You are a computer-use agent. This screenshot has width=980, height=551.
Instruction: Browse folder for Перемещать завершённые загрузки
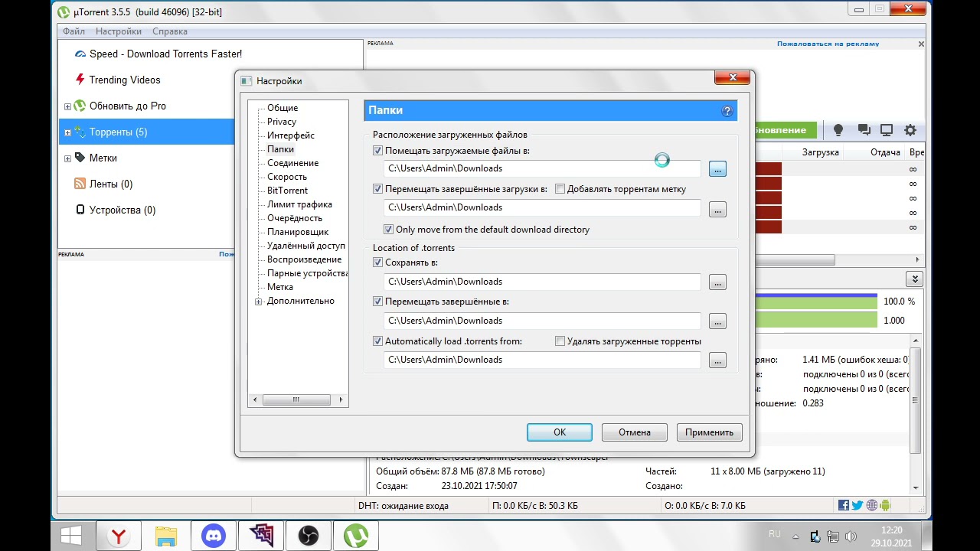[x=717, y=209]
